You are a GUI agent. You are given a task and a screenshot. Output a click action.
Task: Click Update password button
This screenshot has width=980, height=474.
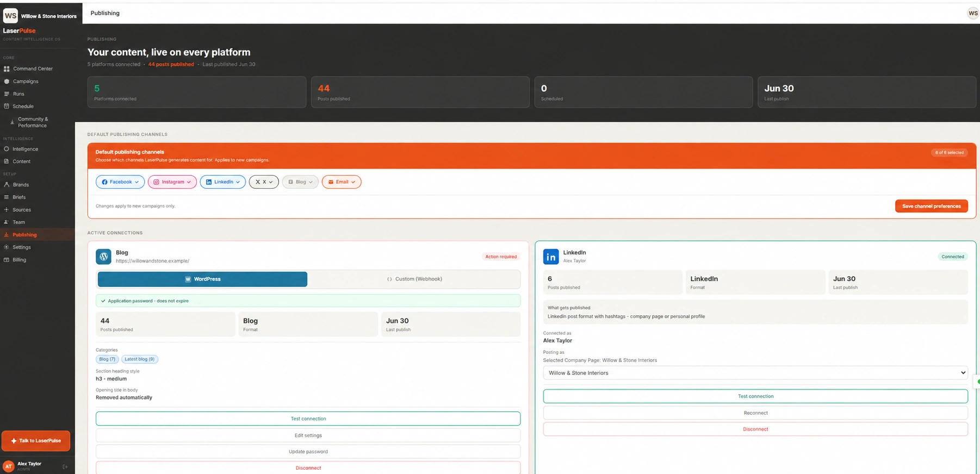(x=308, y=452)
